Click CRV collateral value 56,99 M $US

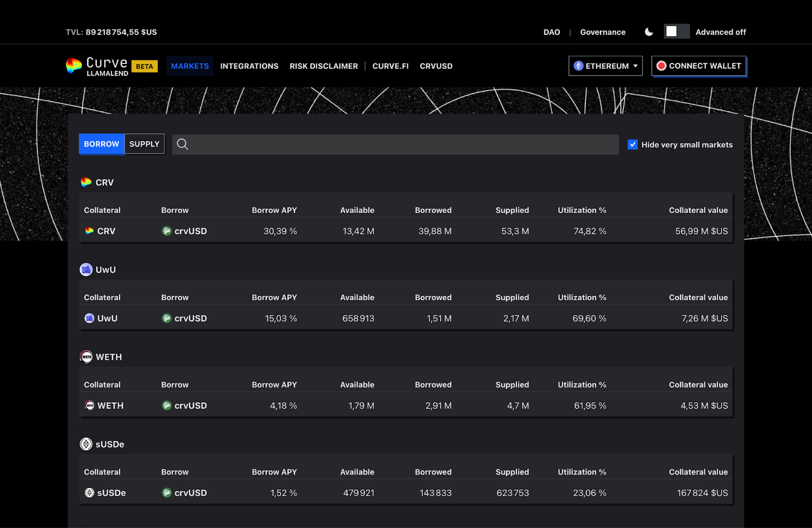(x=701, y=231)
